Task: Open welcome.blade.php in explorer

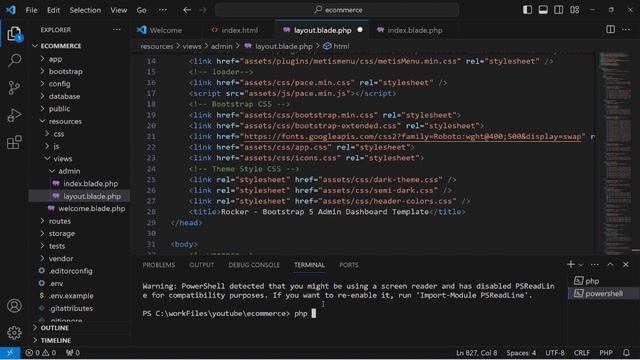Action: (x=80, y=209)
